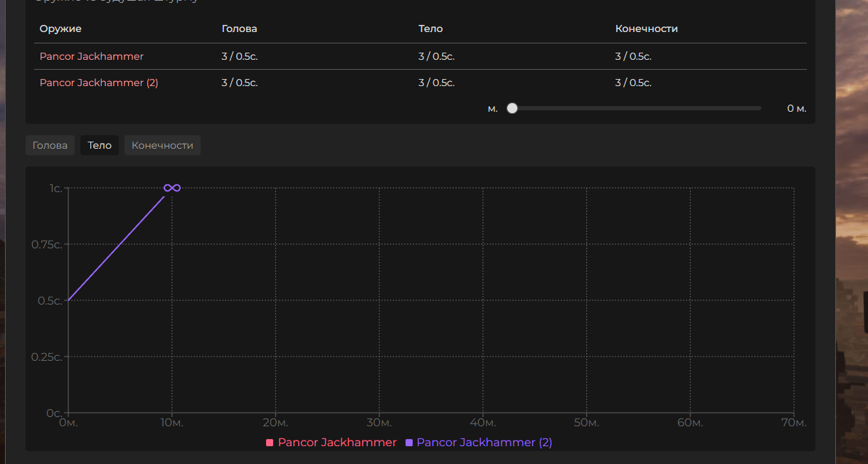
Task: Open Pancor Jackhammer link in first table row
Action: click(92, 56)
